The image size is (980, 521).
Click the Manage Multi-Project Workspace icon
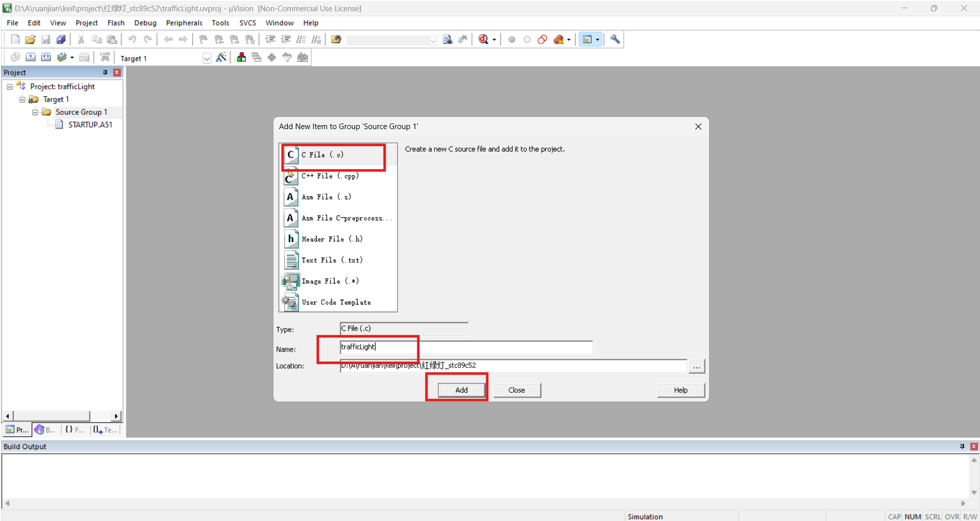click(x=257, y=57)
